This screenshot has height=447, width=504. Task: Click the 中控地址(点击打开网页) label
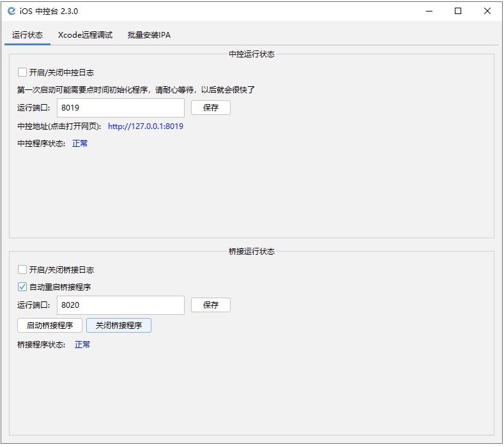59,126
